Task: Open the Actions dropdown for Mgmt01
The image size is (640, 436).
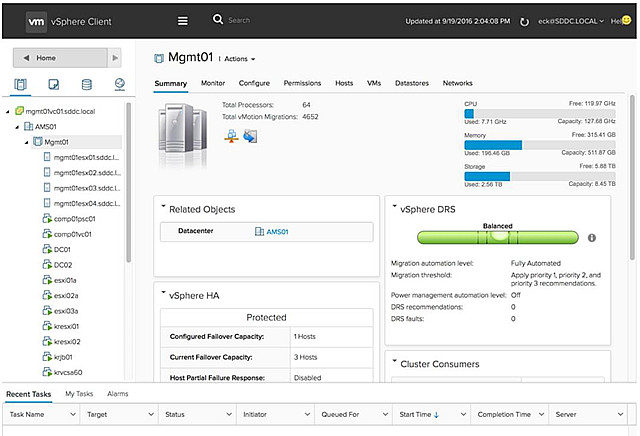Action: pos(240,59)
